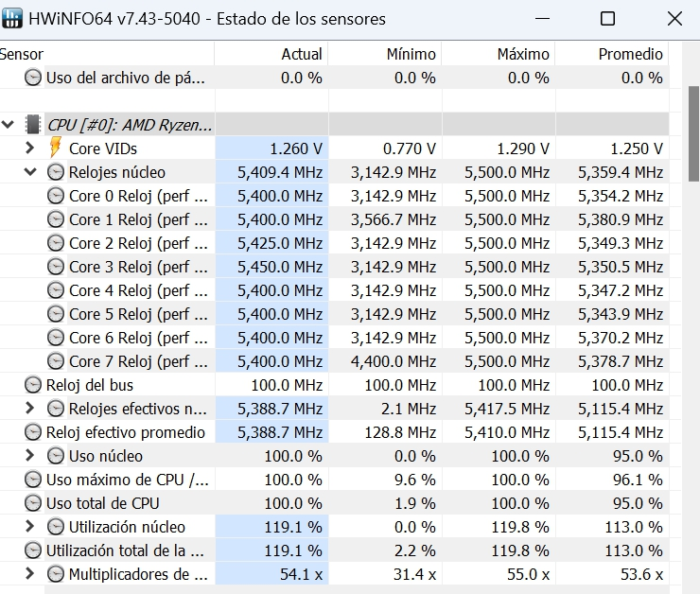
Task: Click the HWiNFO64 app icon in title bar
Action: (12, 18)
